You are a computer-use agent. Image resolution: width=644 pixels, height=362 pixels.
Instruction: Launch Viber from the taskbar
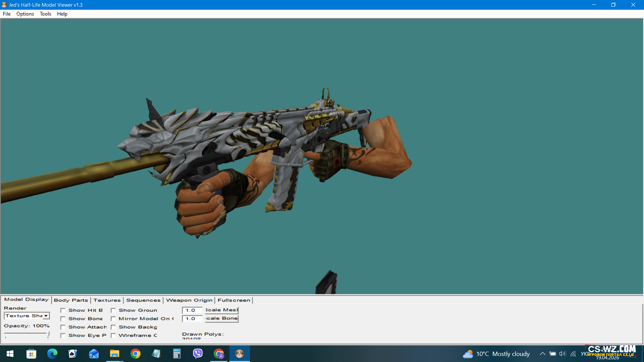[198, 354]
